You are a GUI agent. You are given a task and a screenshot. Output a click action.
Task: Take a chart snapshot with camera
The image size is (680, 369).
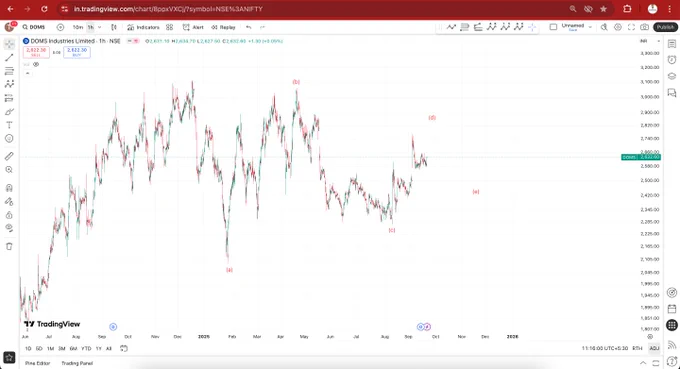[x=645, y=27]
